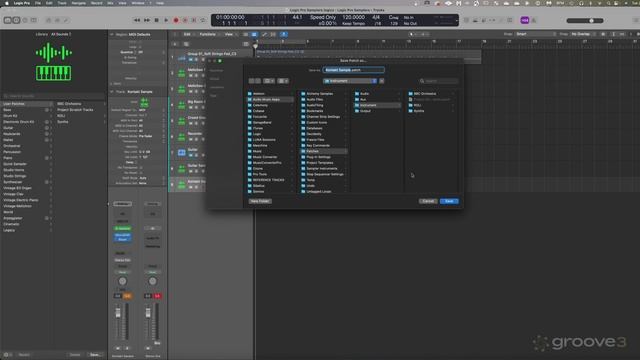640x360 pixels.
Task: Open the Drag dropdown set to No Overlap
Action: pos(583,34)
